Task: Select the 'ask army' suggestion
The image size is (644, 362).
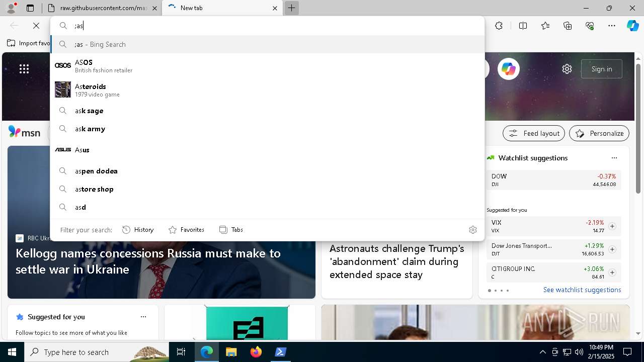Action: click(x=267, y=129)
